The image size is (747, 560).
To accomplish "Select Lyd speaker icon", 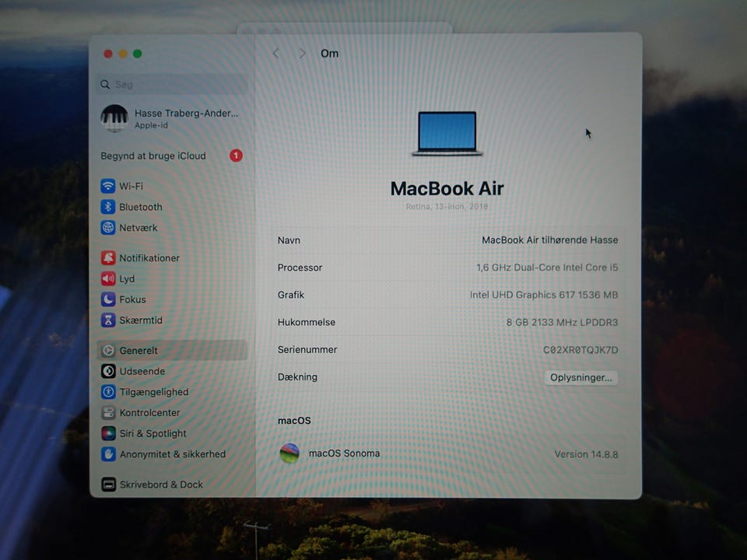I will 108,278.
